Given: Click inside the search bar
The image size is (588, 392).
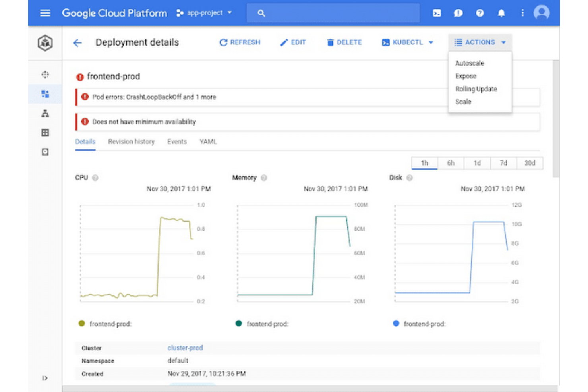Looking at the screenshot, I should coord(333,13).
